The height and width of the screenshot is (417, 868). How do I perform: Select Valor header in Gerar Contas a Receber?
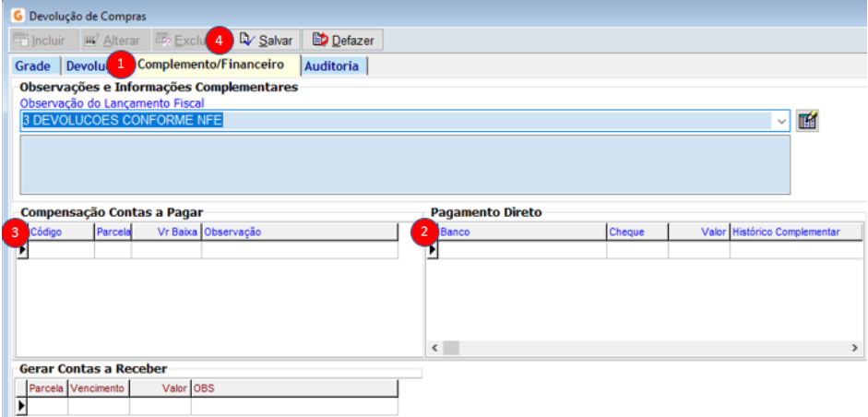coord(161,388)
